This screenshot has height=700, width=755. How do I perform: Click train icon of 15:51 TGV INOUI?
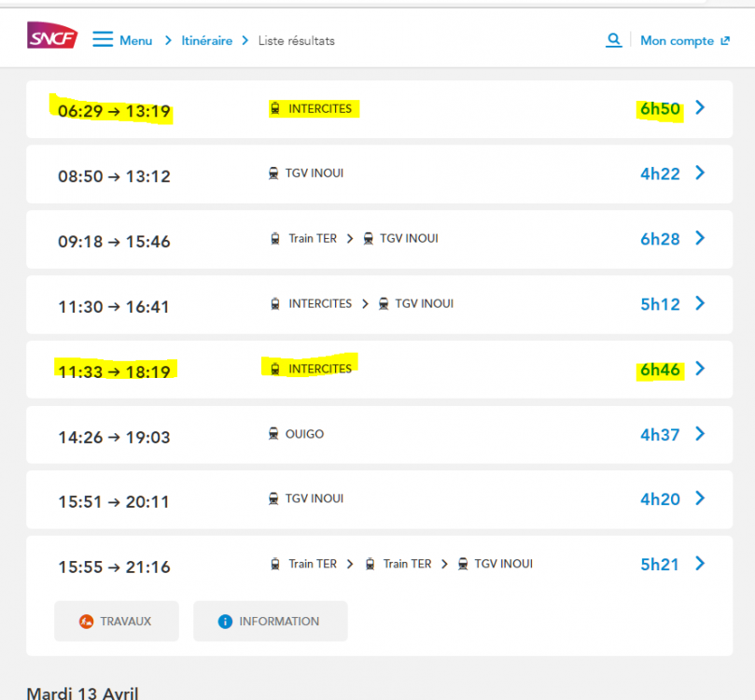273,499
